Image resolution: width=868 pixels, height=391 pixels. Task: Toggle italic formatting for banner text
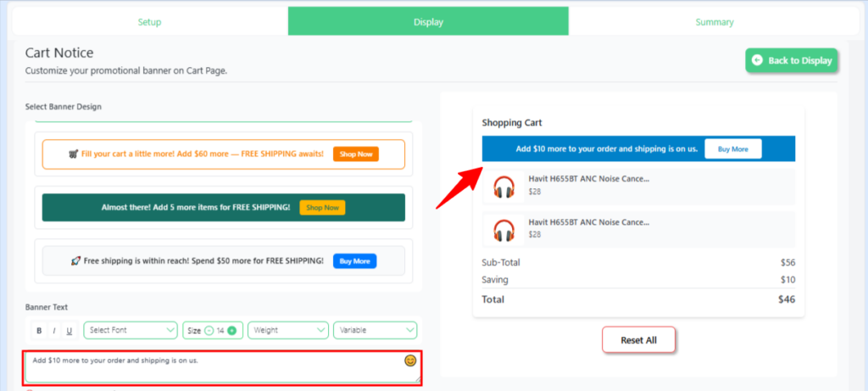click(54, 331)
